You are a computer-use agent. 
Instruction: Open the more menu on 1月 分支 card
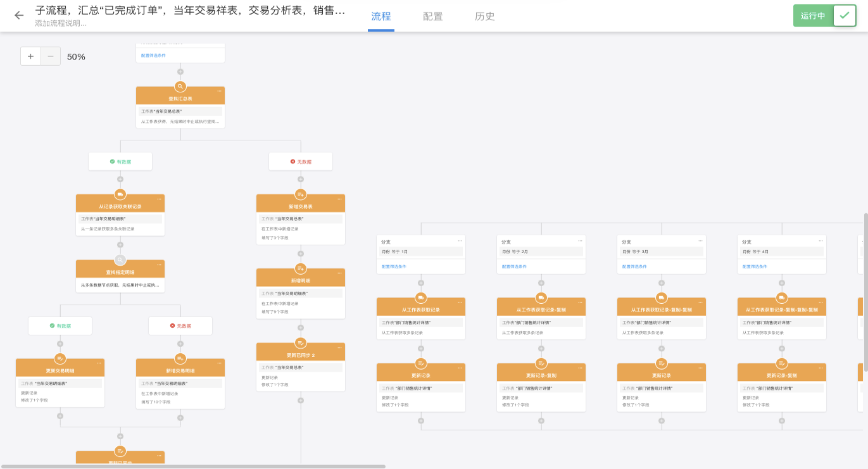460,241
